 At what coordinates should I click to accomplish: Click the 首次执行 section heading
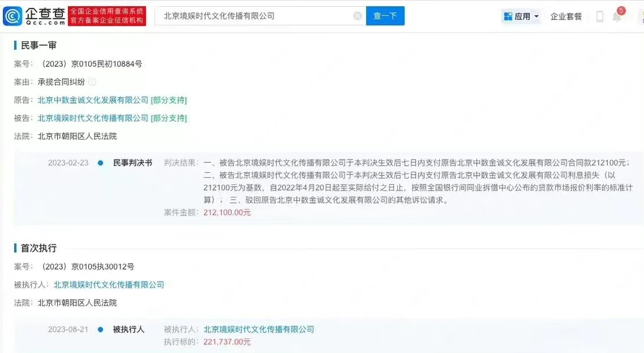38,248
